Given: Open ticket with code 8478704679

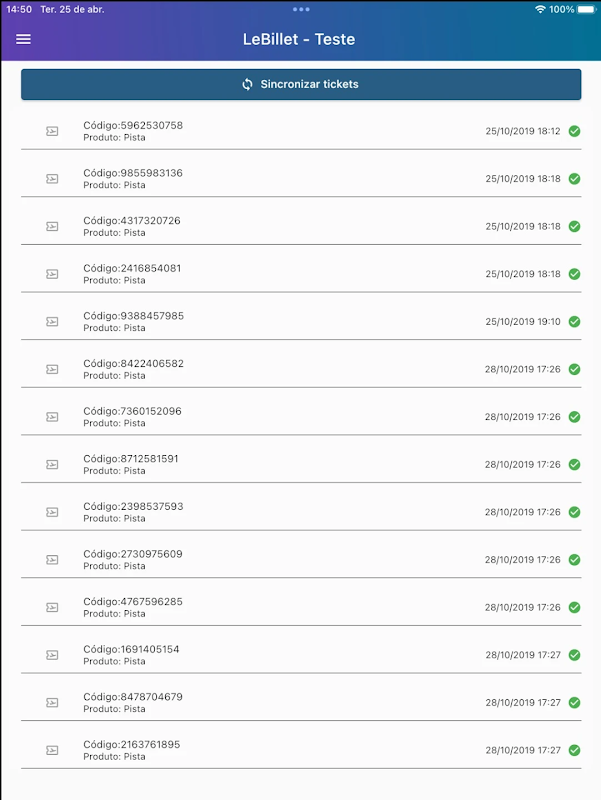Looking at the screenshot, I should click(x=300, y=702).
